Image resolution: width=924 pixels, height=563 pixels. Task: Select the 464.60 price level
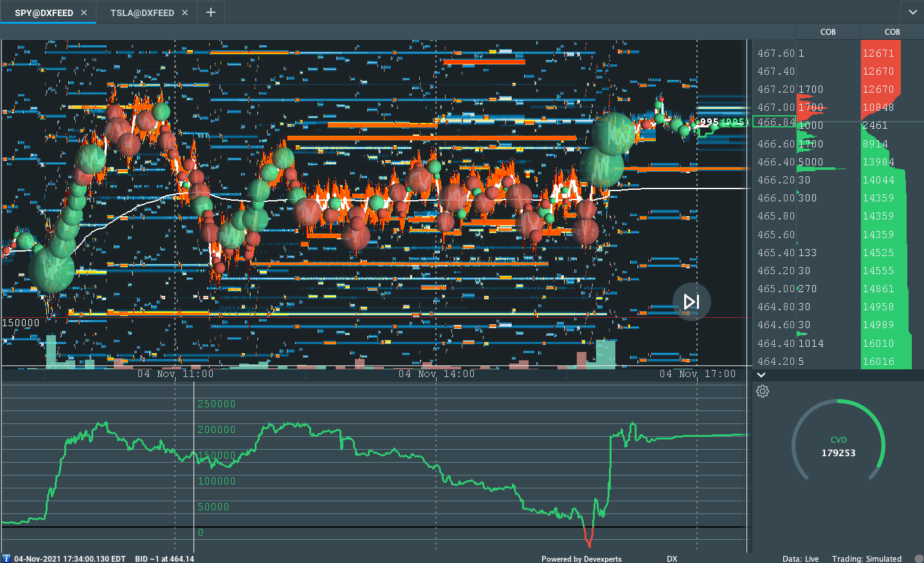[x=775, y=325]
